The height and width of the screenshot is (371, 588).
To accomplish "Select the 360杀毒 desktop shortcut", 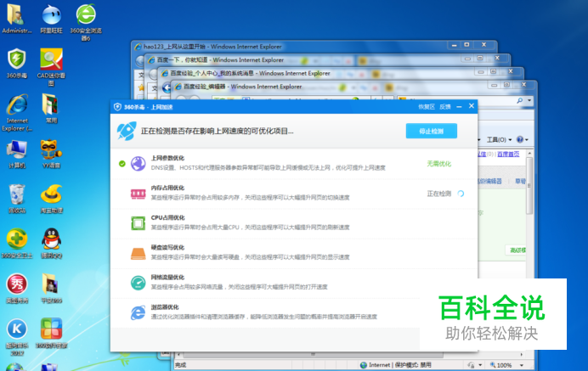I will pyautogui.click(x=17, y=64).
